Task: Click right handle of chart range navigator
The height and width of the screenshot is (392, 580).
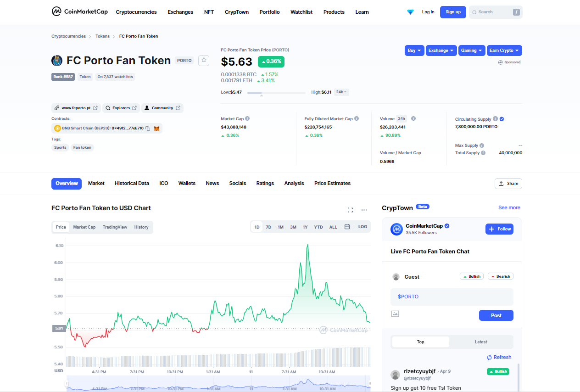Action: (x=369, y=384)
